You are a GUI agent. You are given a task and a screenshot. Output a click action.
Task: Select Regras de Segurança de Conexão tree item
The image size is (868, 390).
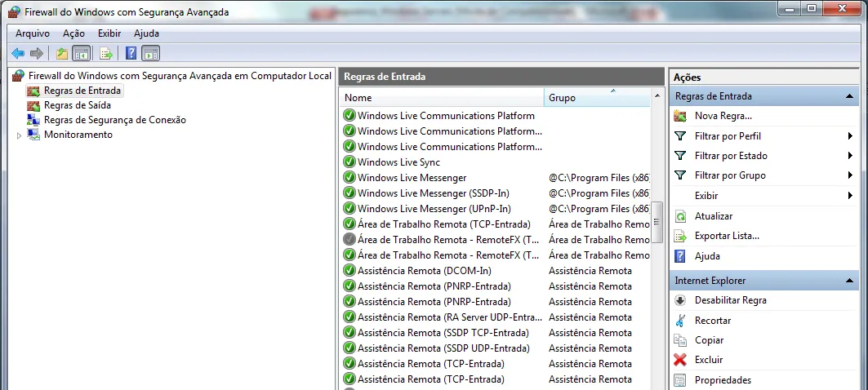114,120
